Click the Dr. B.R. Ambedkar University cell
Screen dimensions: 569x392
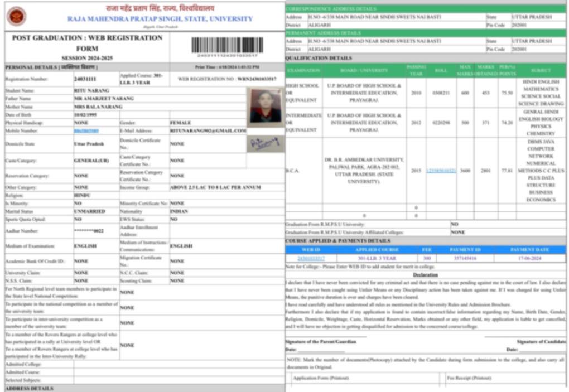[x=364, y=171]
